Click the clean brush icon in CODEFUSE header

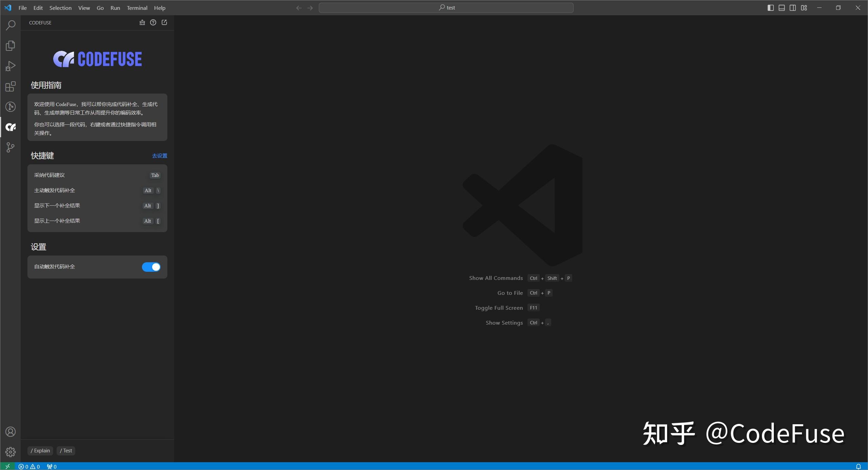142,22
